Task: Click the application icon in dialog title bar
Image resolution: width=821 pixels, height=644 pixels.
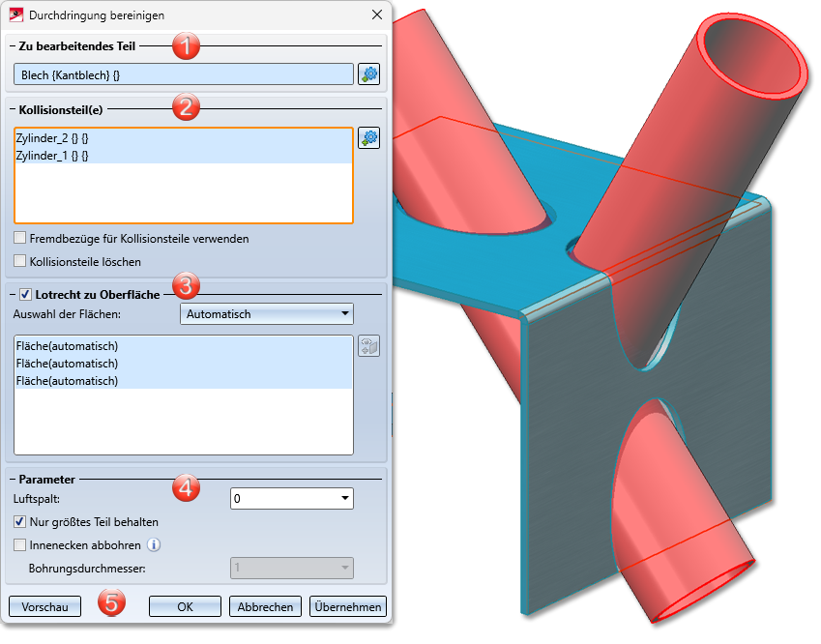Action: 16,15
